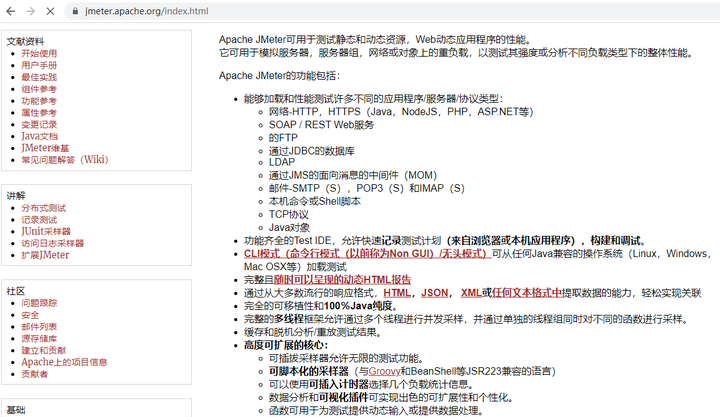Open the 属性参考 link

[39, 113]
